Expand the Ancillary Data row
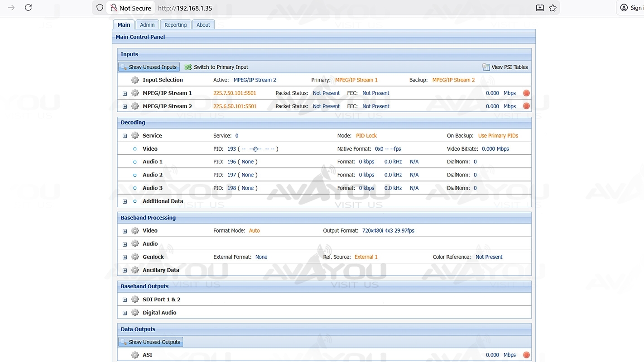644x362 pixels. click(x=125, y=271)
